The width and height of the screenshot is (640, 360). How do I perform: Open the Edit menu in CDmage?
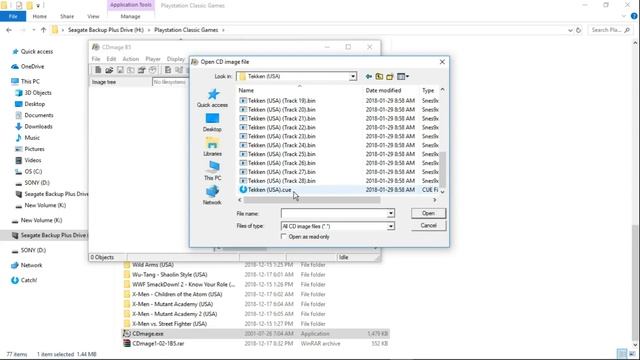111,59
